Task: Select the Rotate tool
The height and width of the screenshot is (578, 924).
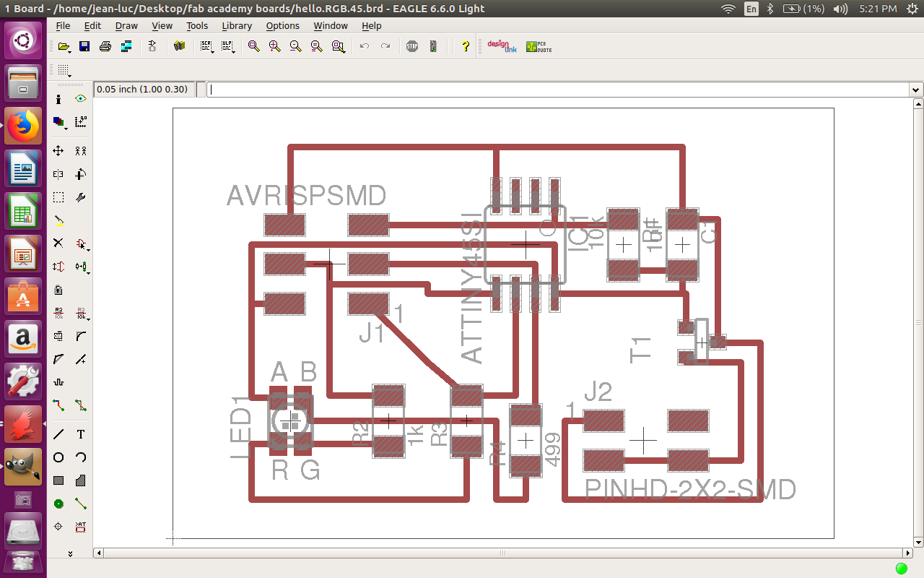Action: [x=81, y=174]
